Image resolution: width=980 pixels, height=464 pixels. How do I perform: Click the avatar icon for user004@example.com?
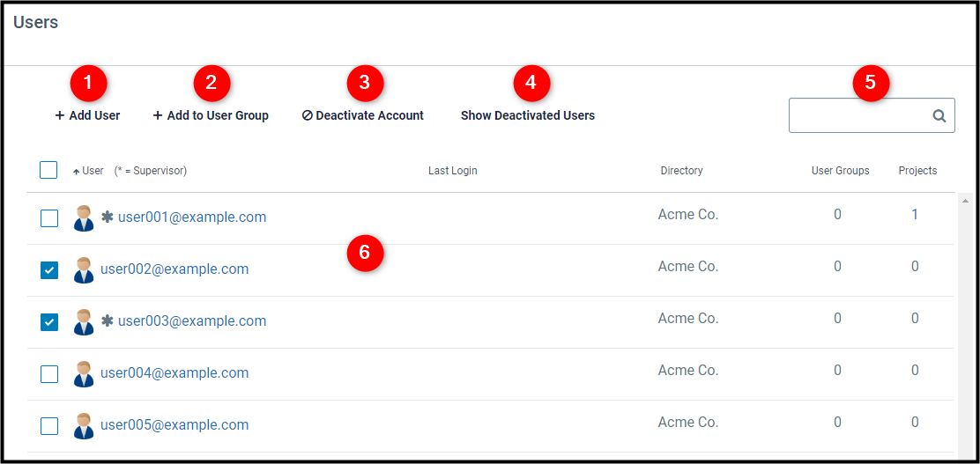tap(83, 373)
